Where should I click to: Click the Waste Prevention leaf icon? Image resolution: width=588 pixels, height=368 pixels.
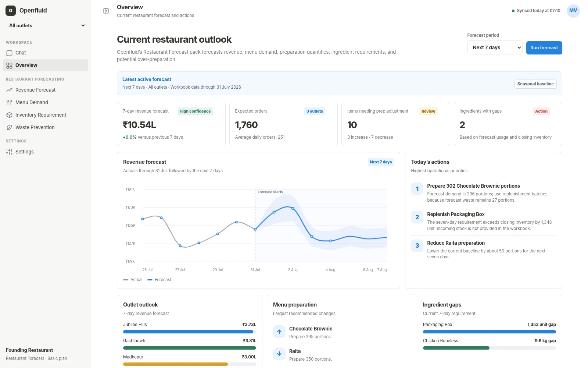(x=10, y=128)
